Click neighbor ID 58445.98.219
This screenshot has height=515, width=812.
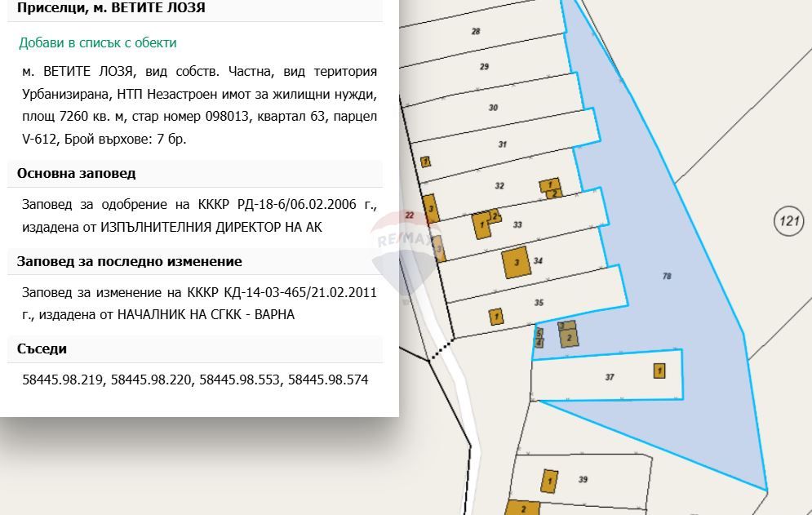click(62, 380)
